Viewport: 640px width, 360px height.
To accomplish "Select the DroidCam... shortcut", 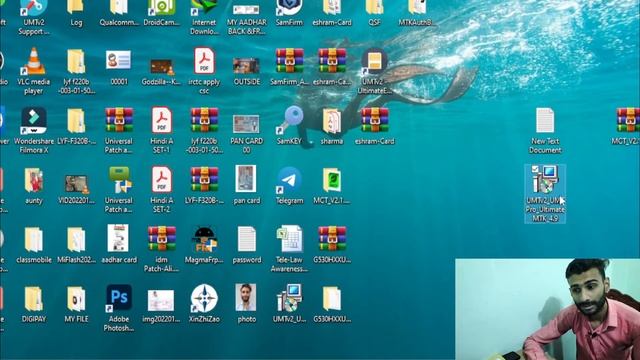I will point(162,7).
